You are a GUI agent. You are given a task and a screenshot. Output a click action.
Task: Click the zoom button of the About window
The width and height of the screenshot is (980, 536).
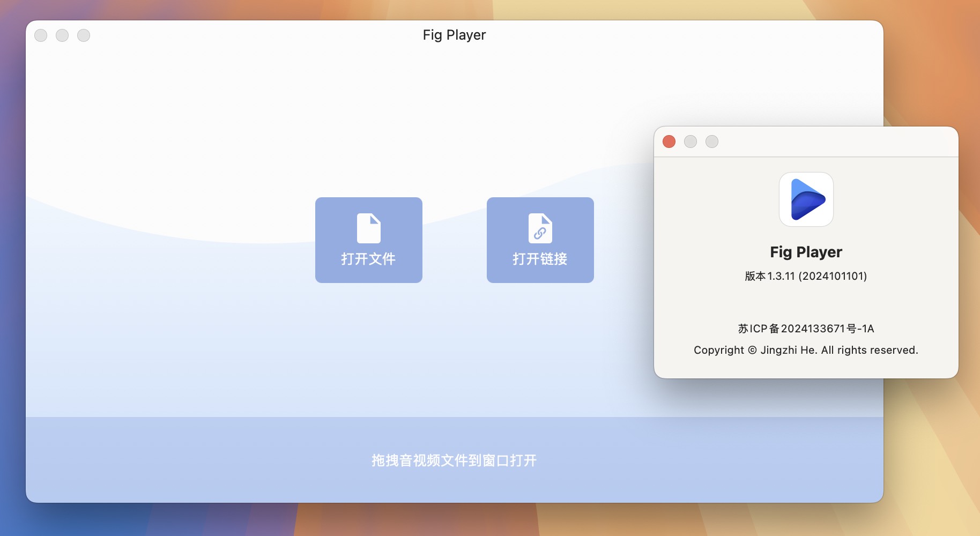(x=712, y=142)
